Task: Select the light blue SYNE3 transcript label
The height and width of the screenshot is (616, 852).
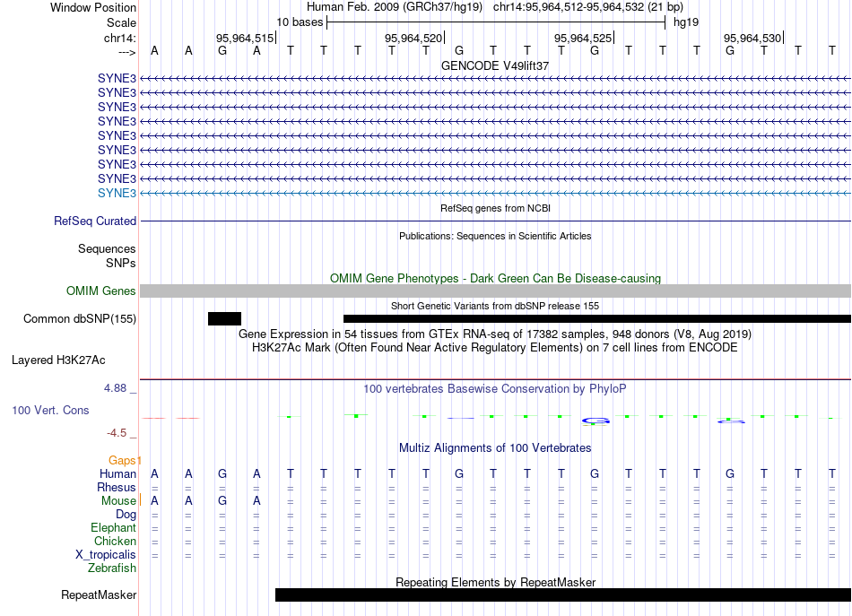Action: [x=117, y=193]
